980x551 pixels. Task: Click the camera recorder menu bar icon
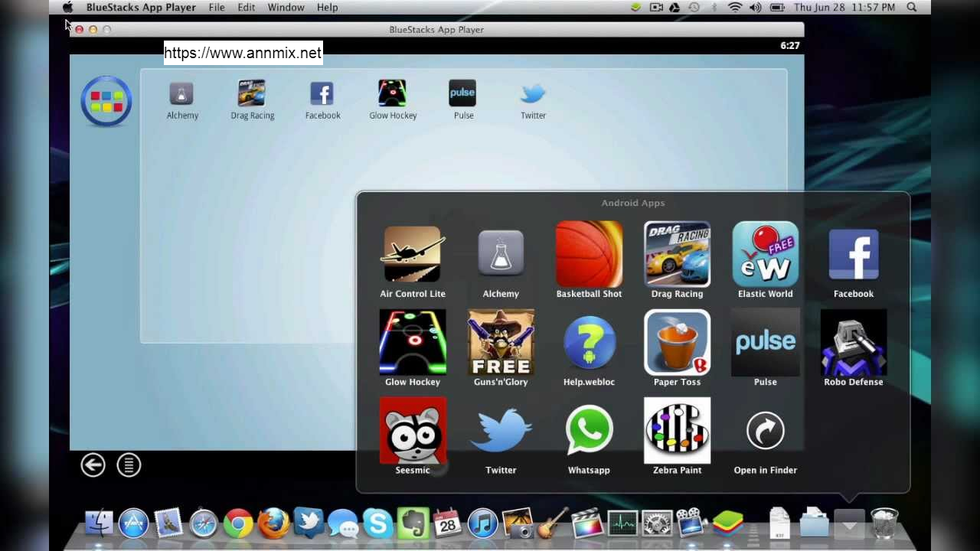tap(656, 7)
